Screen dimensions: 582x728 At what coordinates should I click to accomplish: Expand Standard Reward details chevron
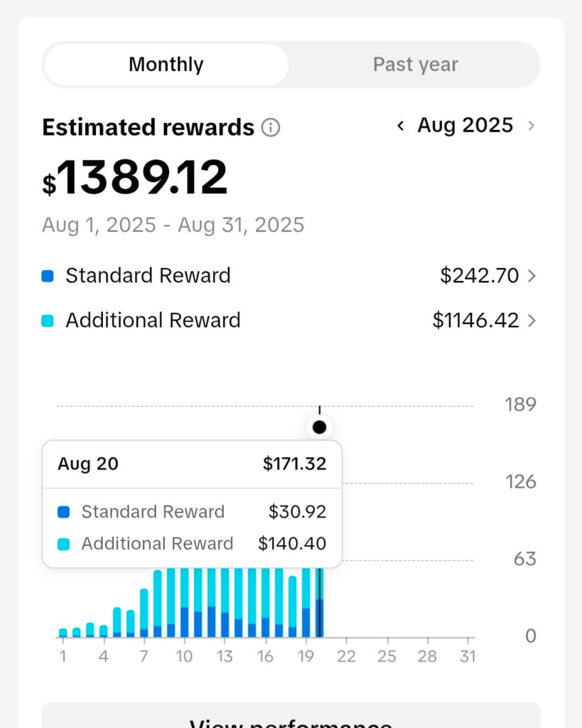pos(532,276)
